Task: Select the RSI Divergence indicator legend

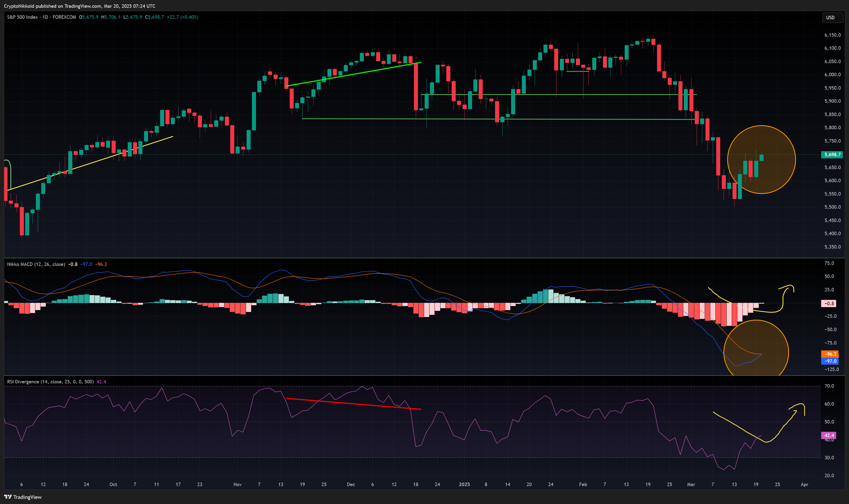Action: pos(50,382)
